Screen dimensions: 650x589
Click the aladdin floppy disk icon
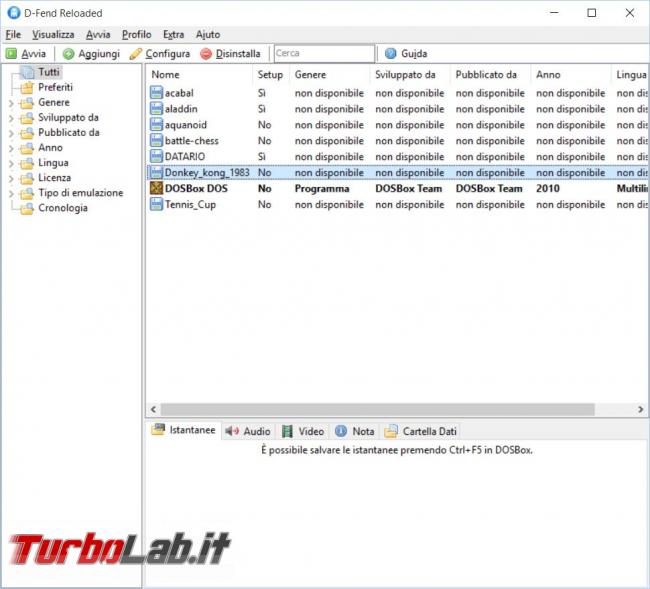(156, 109)
